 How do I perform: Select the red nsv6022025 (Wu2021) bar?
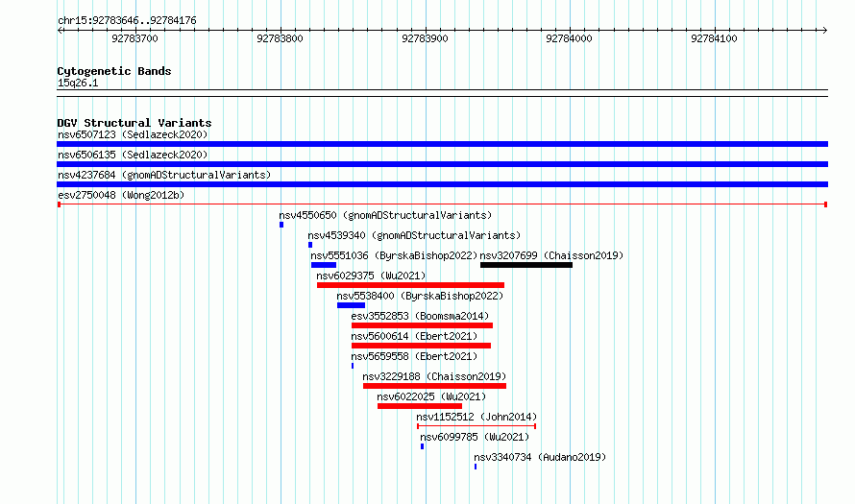420,406
